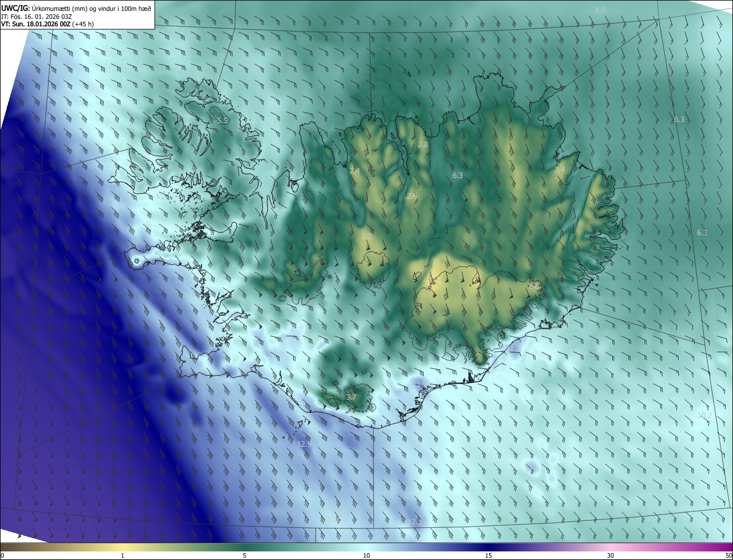Click the title "UWC/IG: Úrkomumætti (mm) og vindur í 100m hæð"

pos(76,8)
